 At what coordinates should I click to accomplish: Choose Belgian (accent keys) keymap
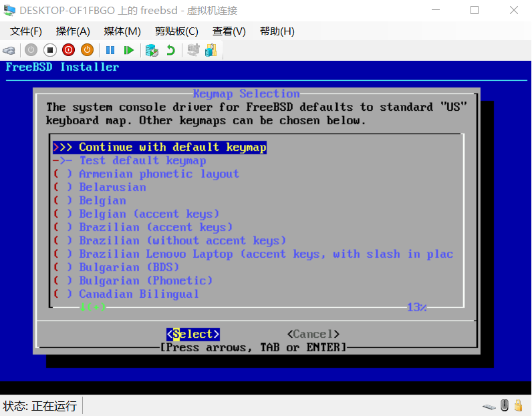136,214
